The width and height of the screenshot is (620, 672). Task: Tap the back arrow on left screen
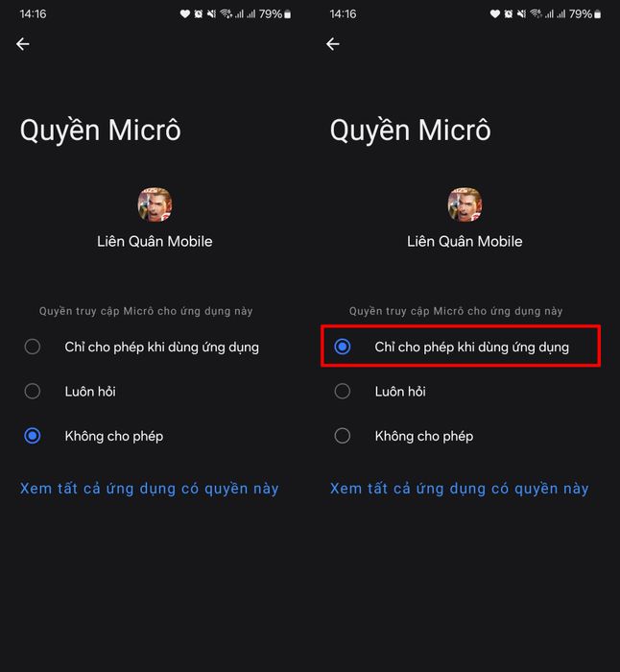click(x=23, y=44)
